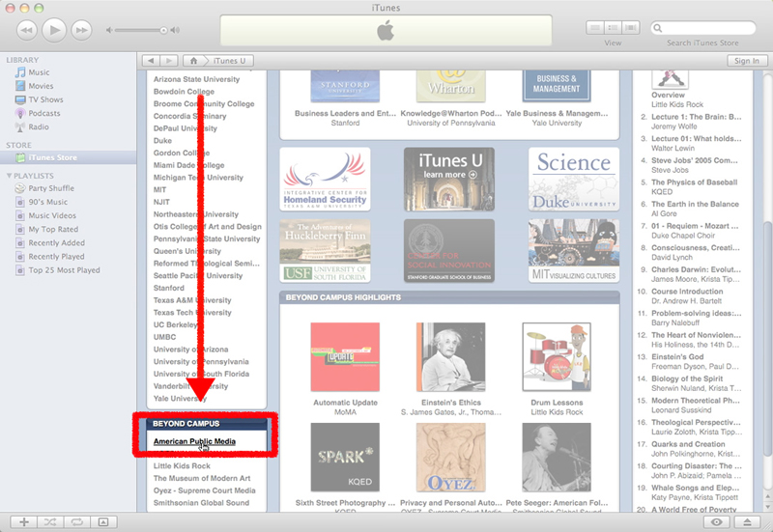Image resolution: width=773 pixels, height=532 pixels.
Task: Open Arizona State University link
Action: [196, 79]
